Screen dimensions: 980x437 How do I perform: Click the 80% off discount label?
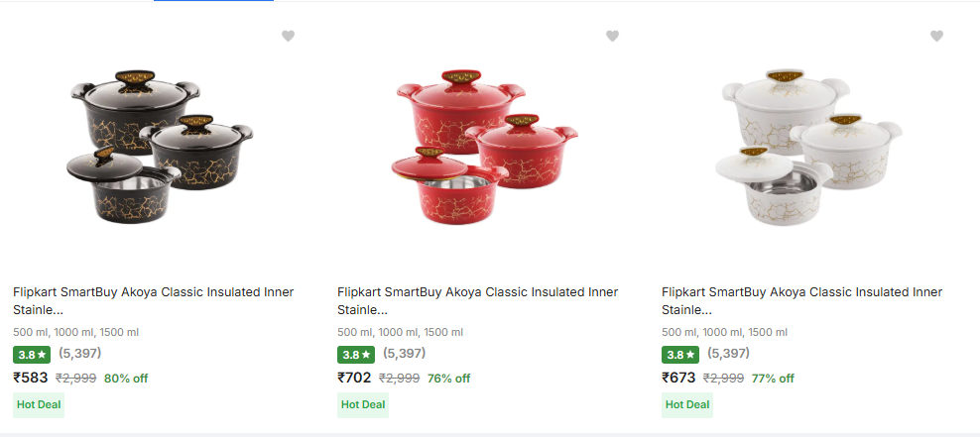click(126, 379)
